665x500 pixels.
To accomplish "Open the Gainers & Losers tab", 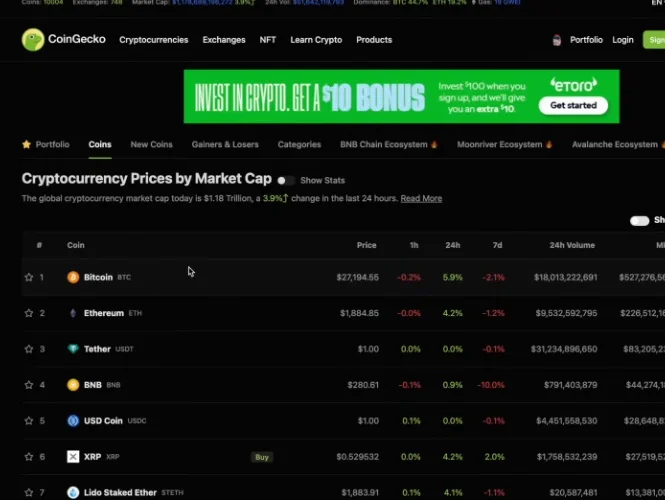I will click(x=225, y=145).
